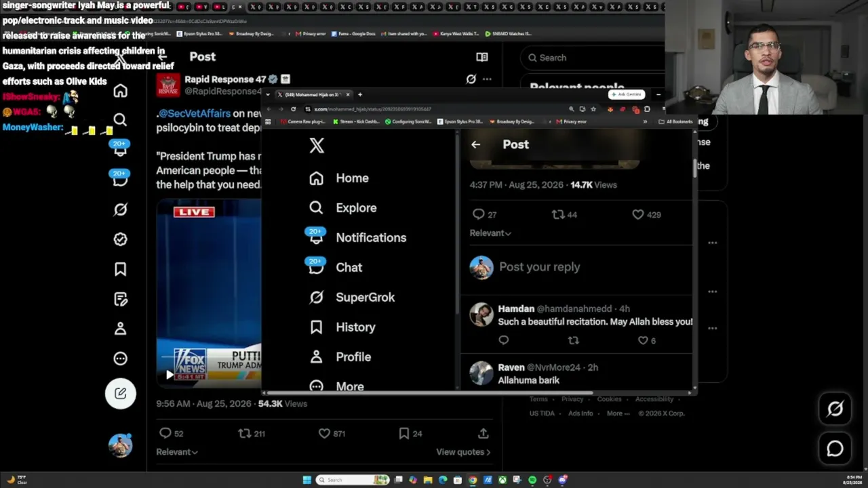868x488 pixels.
Task: Expand the Relevant dropdown under Rapid Response post
Action: pyautogui.click(x=177, y=452)
